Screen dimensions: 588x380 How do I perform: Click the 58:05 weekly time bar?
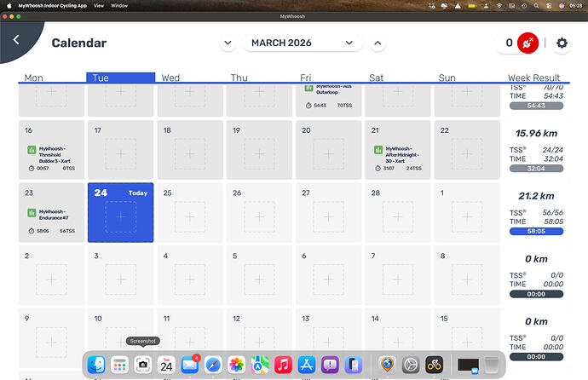coord(536,231)
